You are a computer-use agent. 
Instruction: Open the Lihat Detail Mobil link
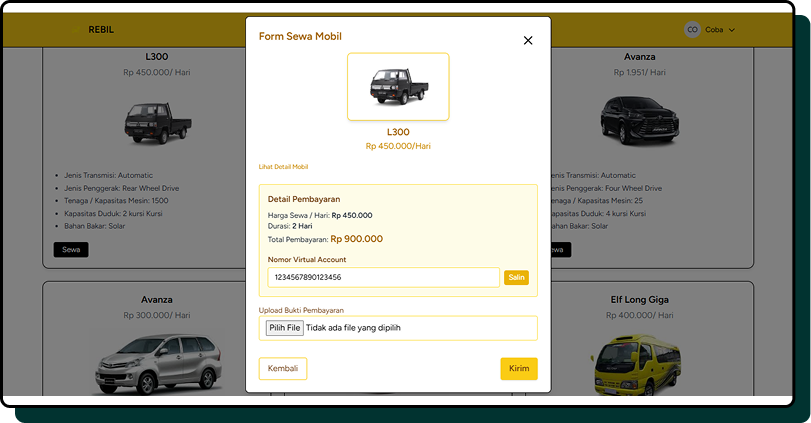tap(283, 167)
